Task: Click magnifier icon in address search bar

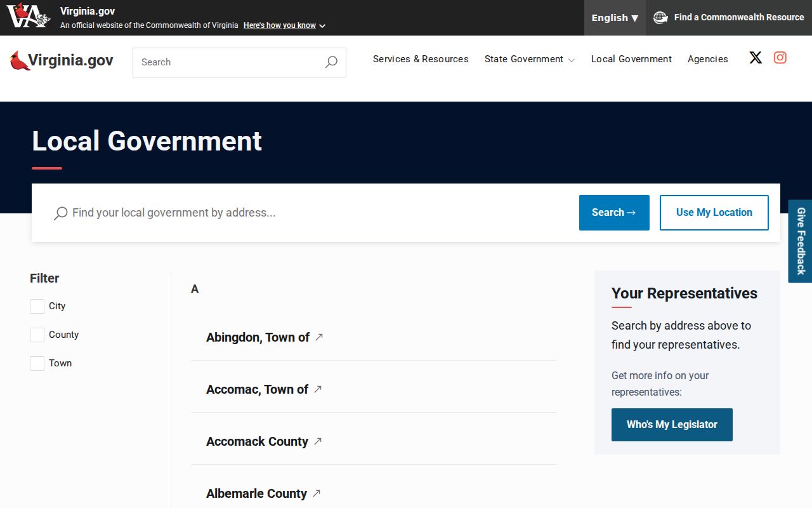Action: coord(61,213)
